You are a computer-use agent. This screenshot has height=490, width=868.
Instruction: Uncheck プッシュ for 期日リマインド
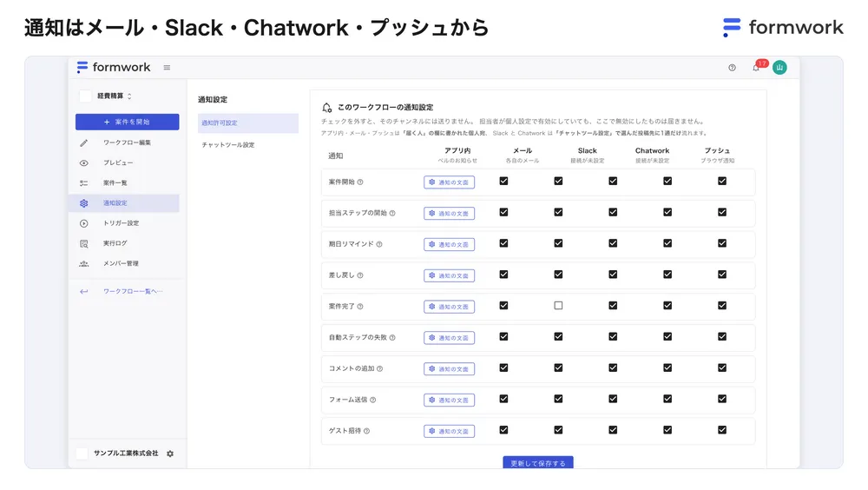(722, 242)
